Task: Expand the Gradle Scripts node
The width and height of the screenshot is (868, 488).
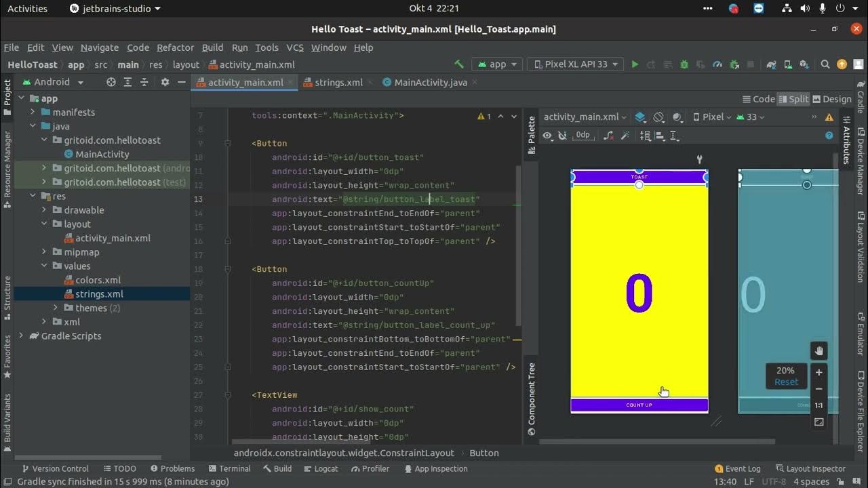Action: click(21, 335)
